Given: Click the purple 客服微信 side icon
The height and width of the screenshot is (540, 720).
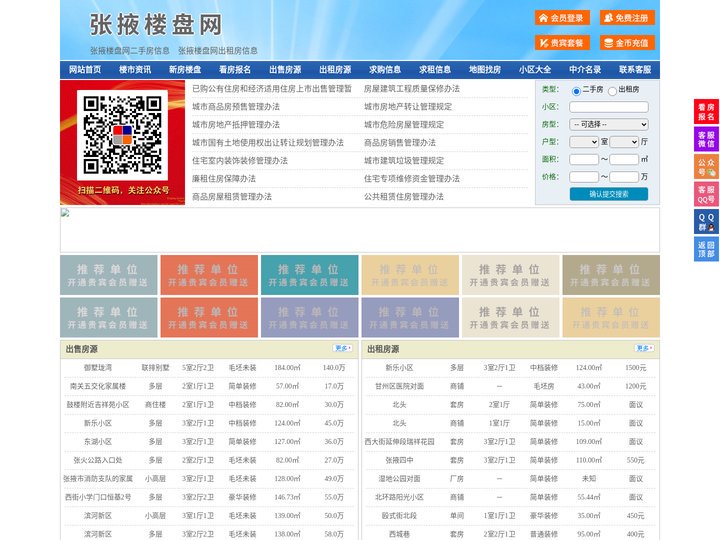Looking at the screenshot, I should coord(706,139).
